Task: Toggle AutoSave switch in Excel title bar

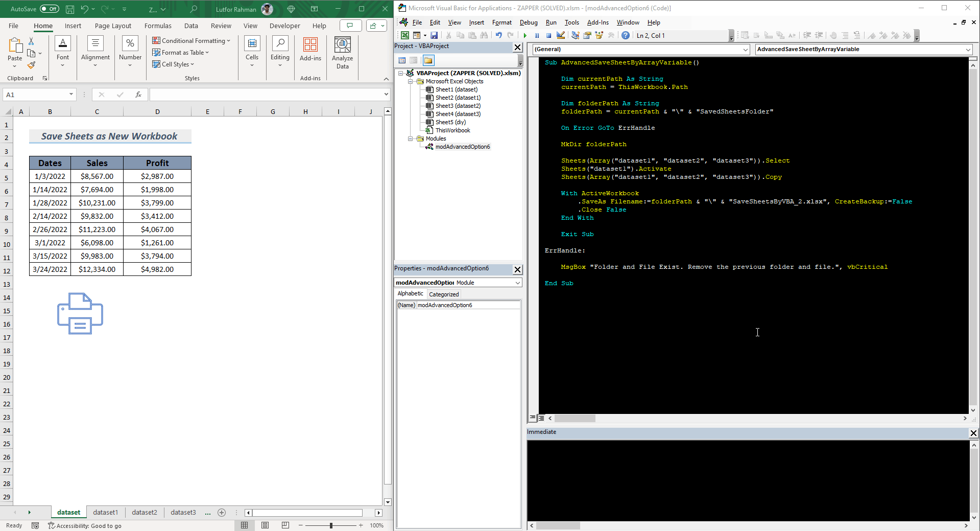Action: point(49,9)
